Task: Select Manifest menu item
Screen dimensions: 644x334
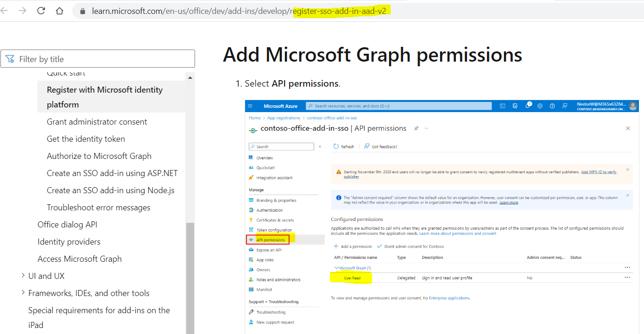Action: coord(264,290)
